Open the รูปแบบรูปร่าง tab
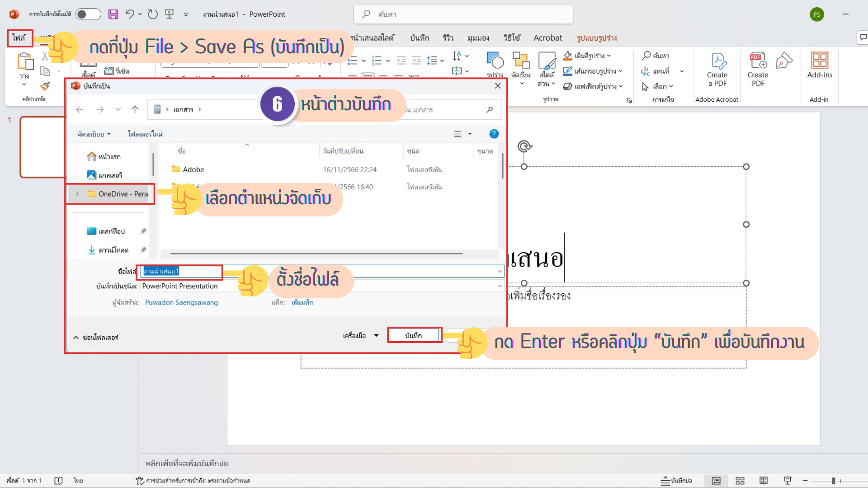 click(x=597, y=38)
